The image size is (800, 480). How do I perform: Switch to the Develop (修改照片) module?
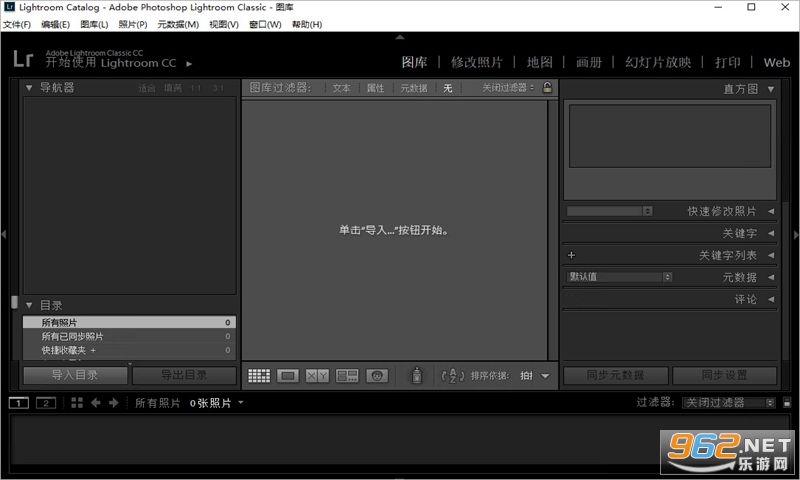[477, 62]
